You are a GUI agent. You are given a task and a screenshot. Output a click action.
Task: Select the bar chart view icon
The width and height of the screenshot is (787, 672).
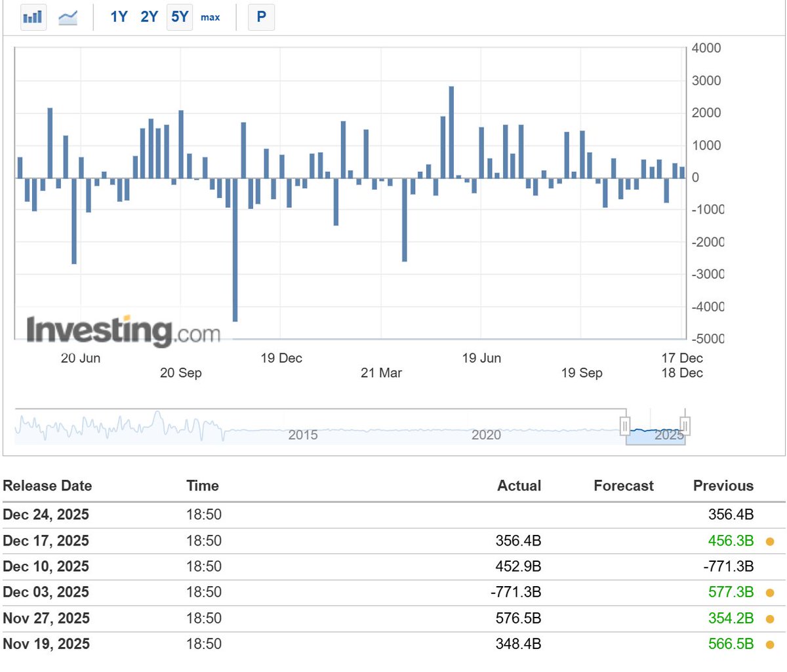tap(33, 16)
